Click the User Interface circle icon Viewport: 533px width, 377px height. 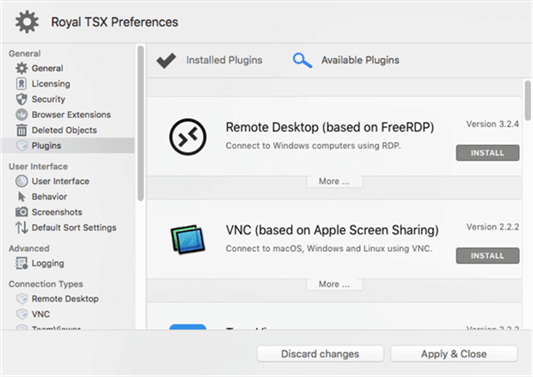21,181
